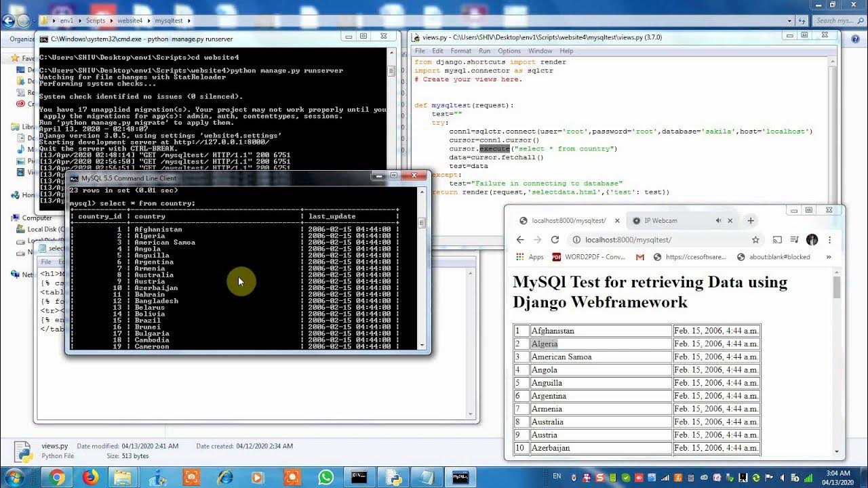Click Chrome page vertical scrollbar
The height and width of the screenshot is (488, 868).
(837, 362)
